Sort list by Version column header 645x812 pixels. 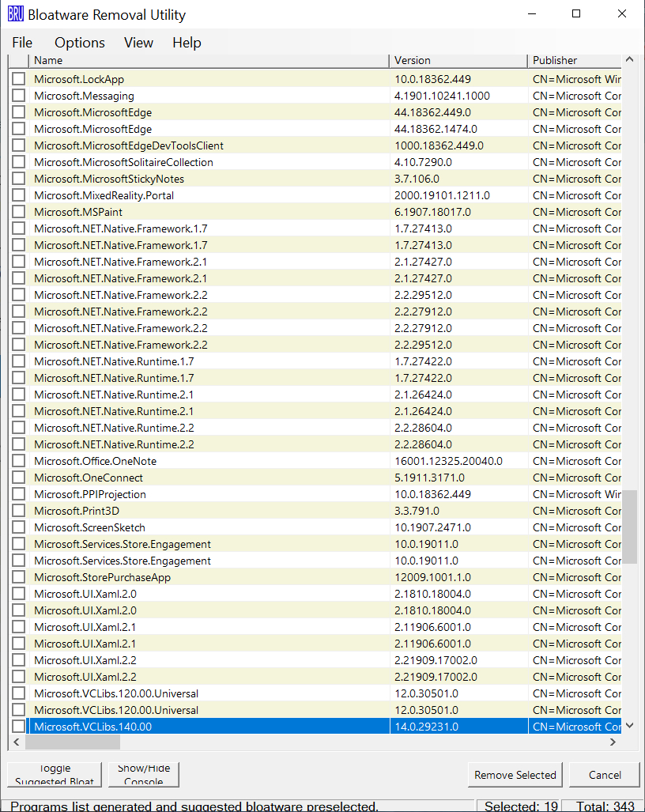(x=458, y=61)
